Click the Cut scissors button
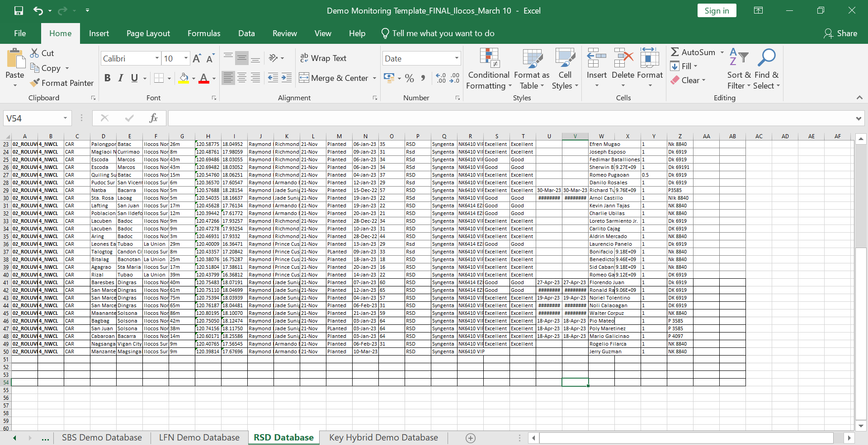The image size is (868, 445). tap(42, 53)
